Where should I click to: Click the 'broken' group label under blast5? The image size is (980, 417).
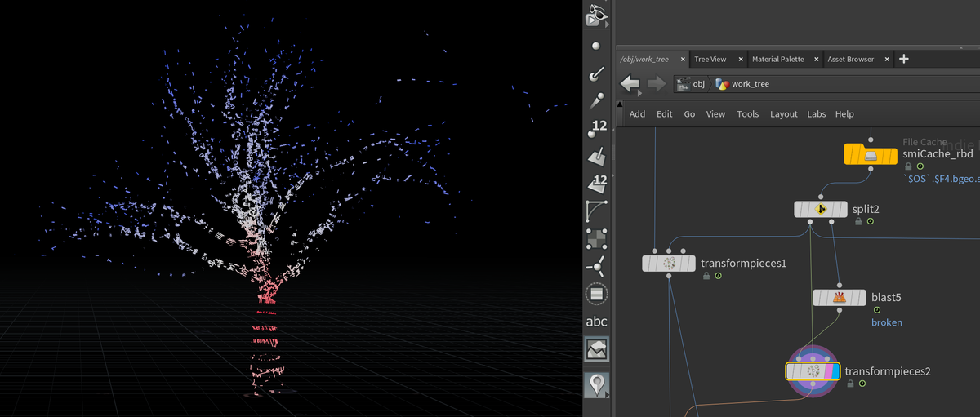tap(887, 322)
